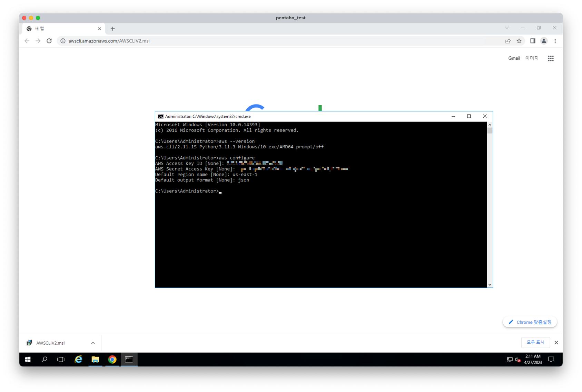The width and height of the screenshot is (582, 392).
Task: Close the 새 탭 browser tab
Action: [x=99, y=29]
